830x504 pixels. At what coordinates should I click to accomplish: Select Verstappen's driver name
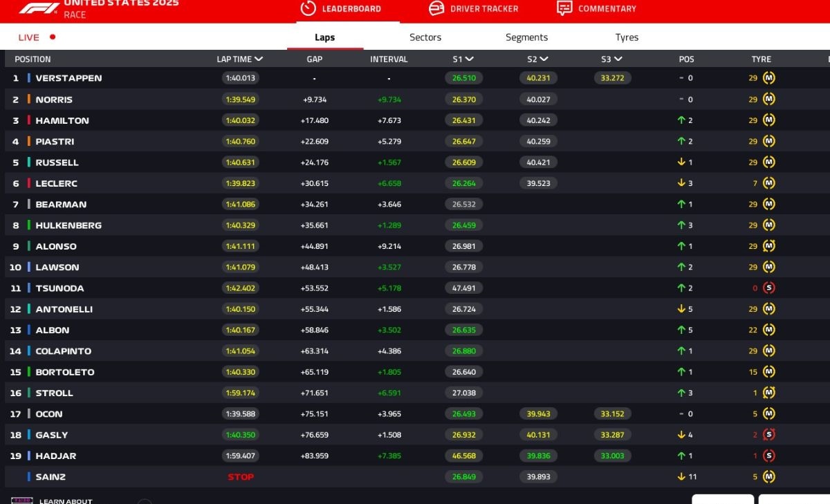(x=68, y=78)
